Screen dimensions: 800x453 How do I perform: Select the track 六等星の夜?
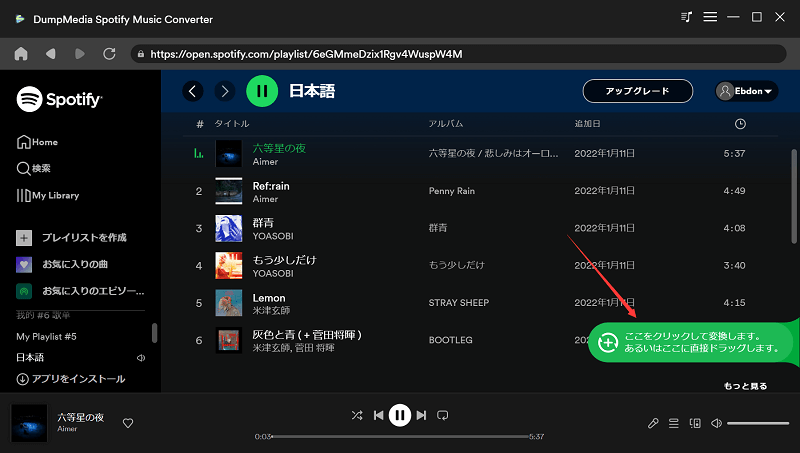279,148
